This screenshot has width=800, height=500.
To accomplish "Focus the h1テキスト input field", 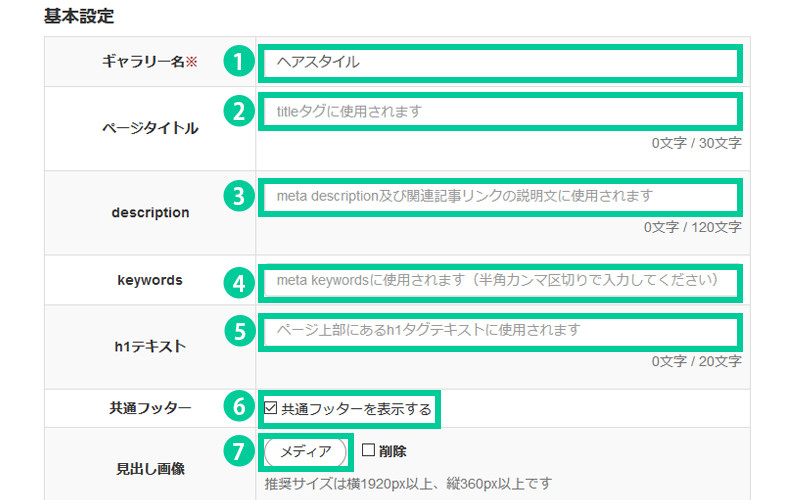I will 500,331.
